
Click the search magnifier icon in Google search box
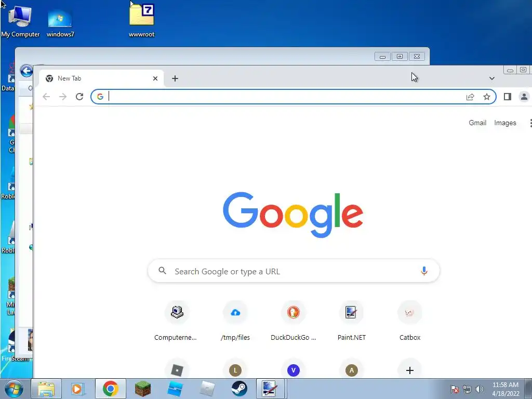(163, 271)
